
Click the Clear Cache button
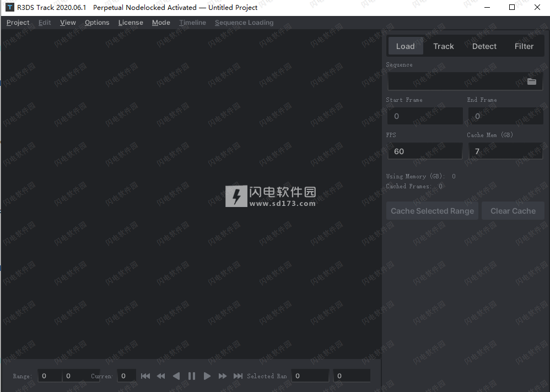513,211
